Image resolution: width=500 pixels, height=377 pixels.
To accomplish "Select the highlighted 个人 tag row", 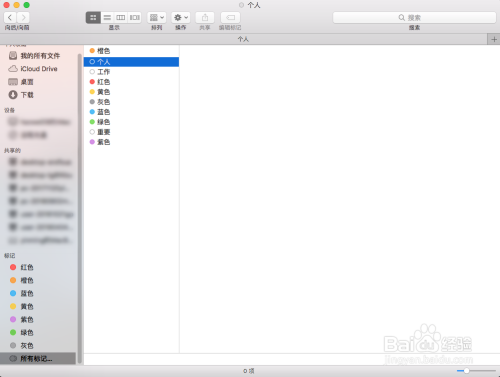I will tap(131, 62).
